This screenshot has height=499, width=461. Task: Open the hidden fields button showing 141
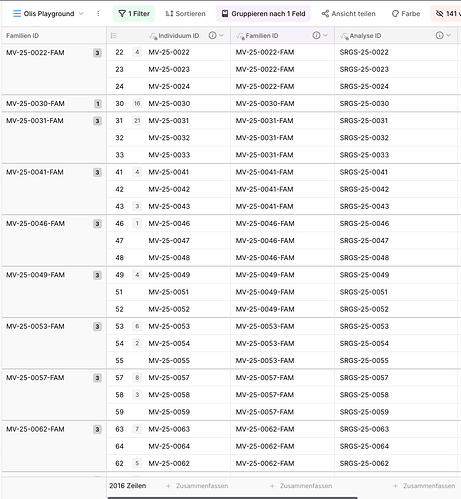[447, 14]
